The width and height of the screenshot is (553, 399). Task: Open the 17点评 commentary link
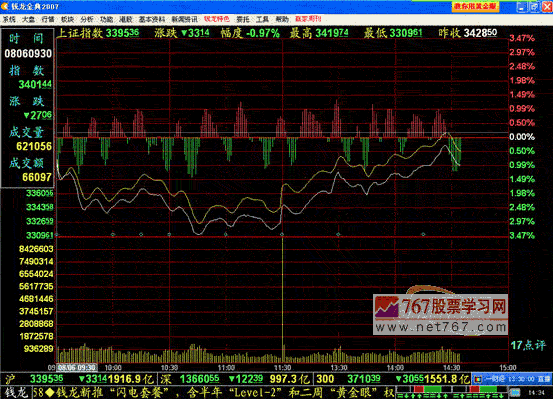(x=528, y=345)
